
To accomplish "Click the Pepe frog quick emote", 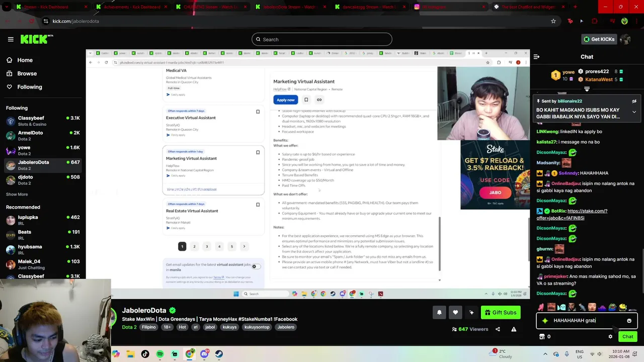I will 612,307.
